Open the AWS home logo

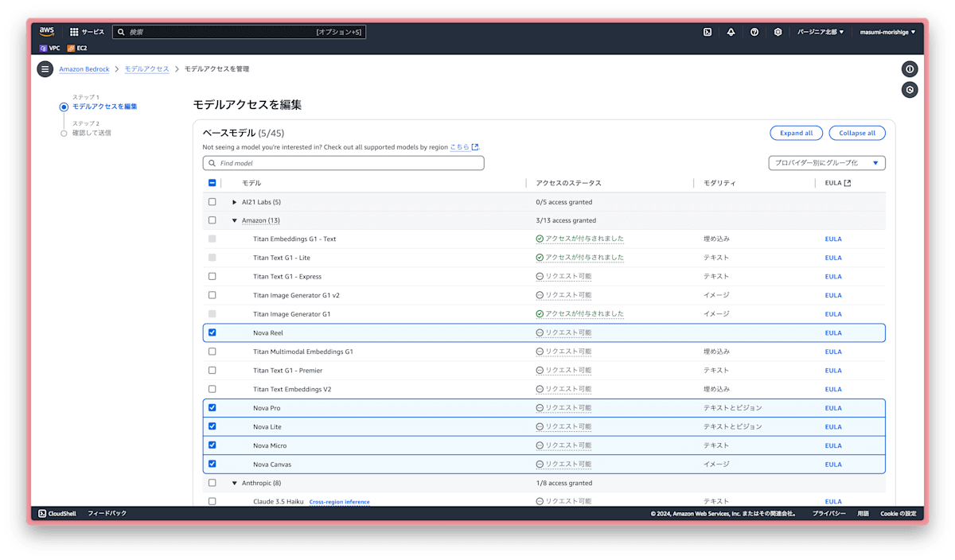(x=47, y=32)
